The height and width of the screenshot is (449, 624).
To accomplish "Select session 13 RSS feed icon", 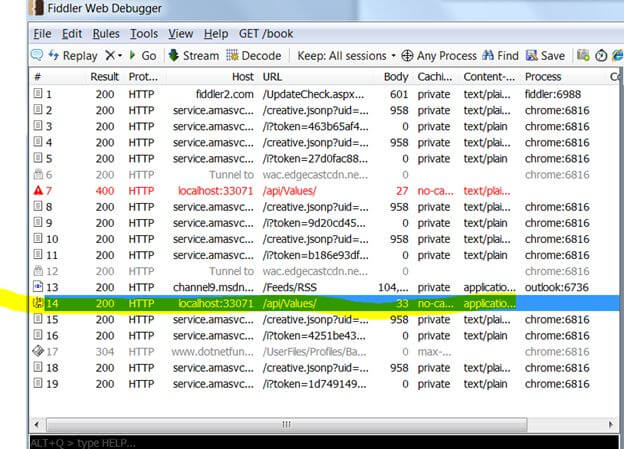I will click(x=38, y=287).
